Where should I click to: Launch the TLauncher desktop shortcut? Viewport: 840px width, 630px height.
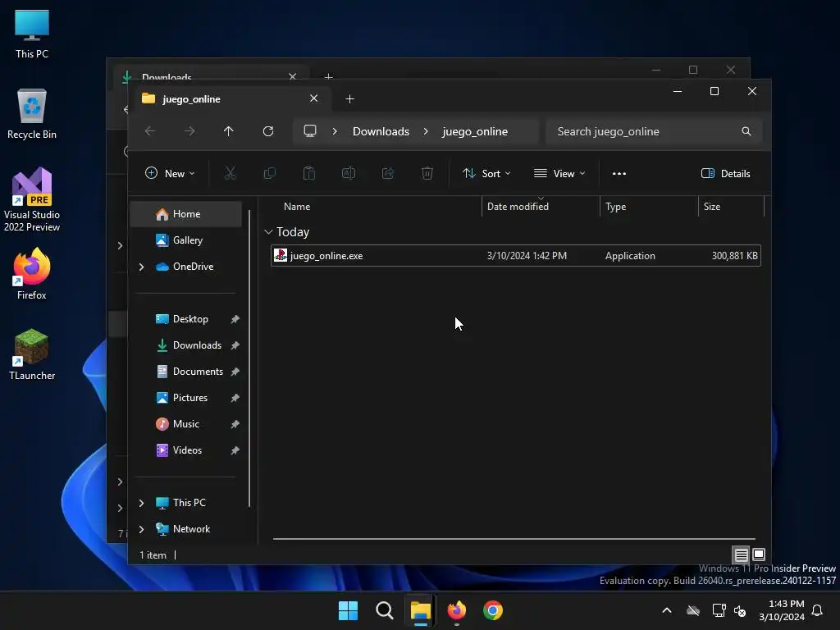32,354
